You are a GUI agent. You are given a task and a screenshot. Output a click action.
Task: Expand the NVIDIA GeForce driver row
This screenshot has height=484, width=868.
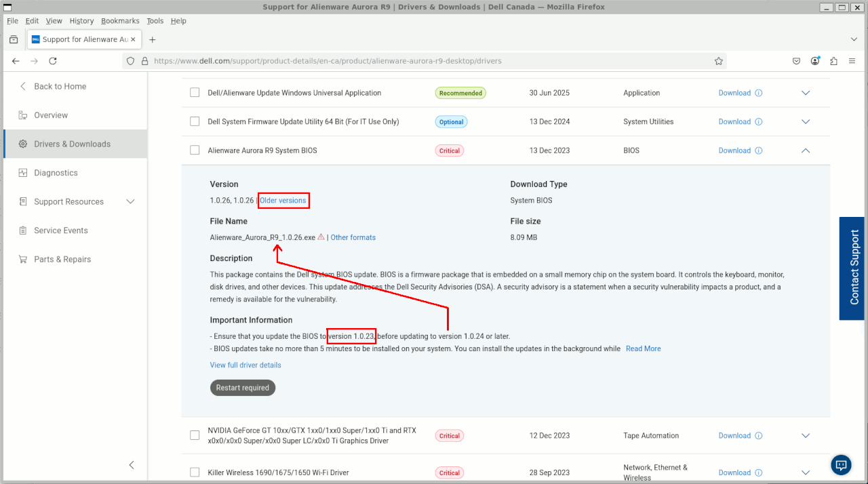806,436
